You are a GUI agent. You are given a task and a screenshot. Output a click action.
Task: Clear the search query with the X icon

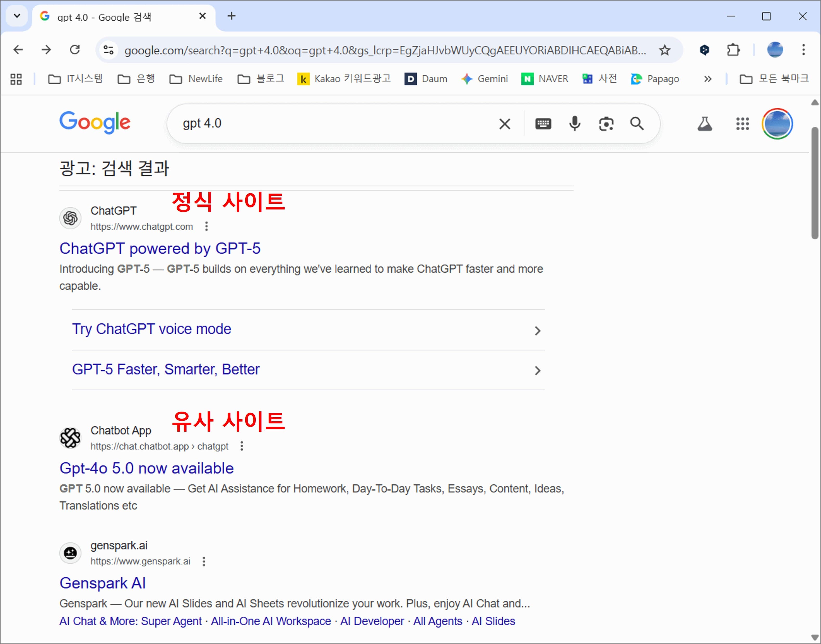(504, 123)
